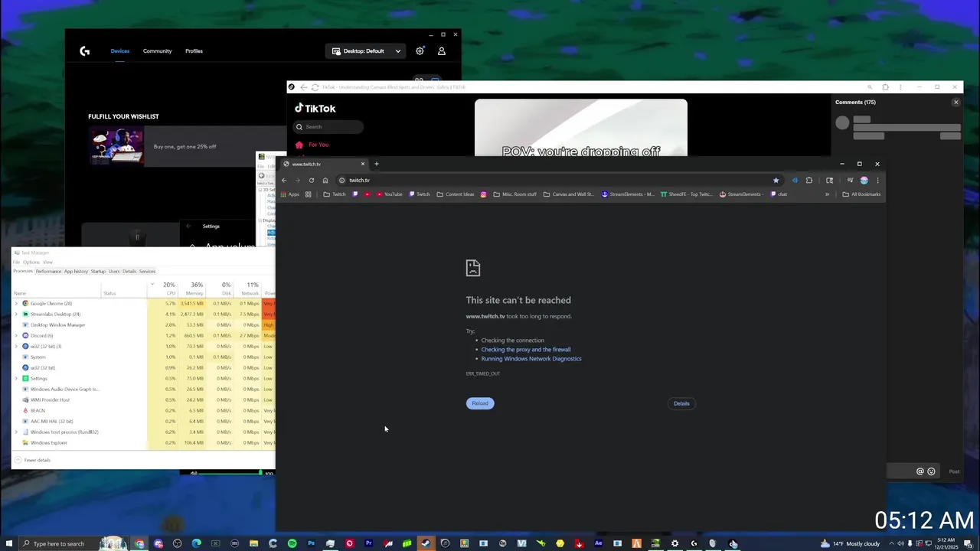Open the Options menu in Task Manager
The height and width of the screenshot is (551, 980).
[31, 262]
